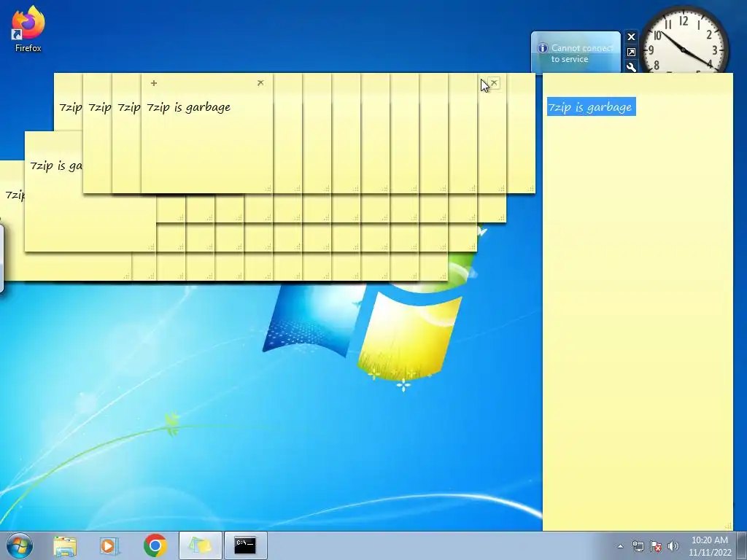Screen dimensions: 747x560
Task: Open the Action Center flag icon
Action: tap(656, 546)
